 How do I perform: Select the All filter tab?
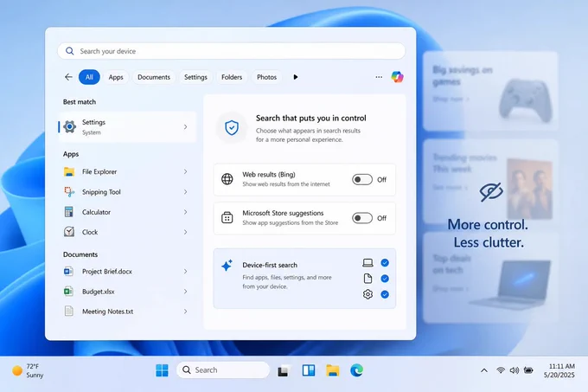coord(89,77)
